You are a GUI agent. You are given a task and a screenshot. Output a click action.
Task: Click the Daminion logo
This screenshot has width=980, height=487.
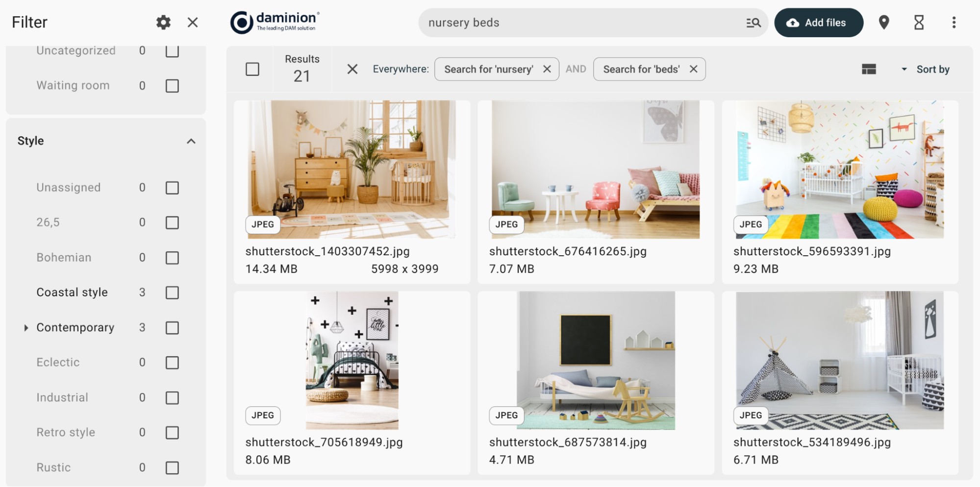tap(275, 23)
